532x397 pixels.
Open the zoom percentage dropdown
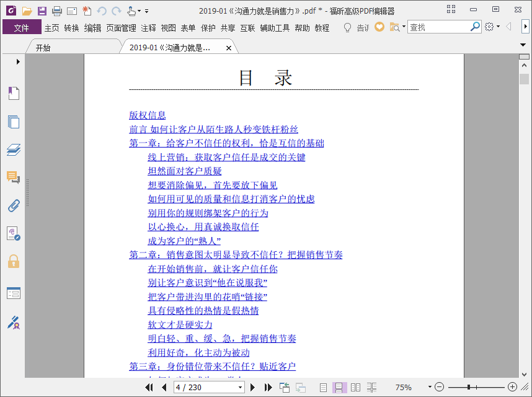pyautogui.click(x=430, y=387)
